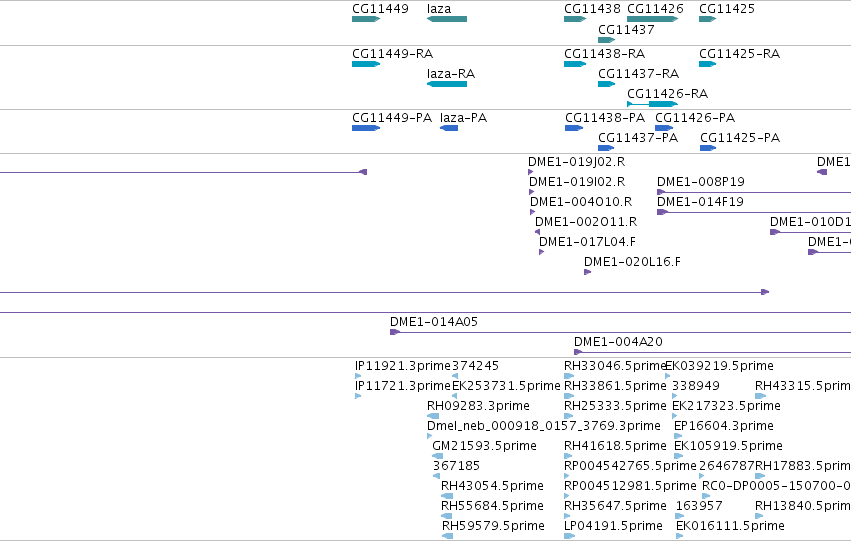Click the CG11449-PA protein label
The width and height of the screenshot is (851, 541).
[x=392, y=118]
